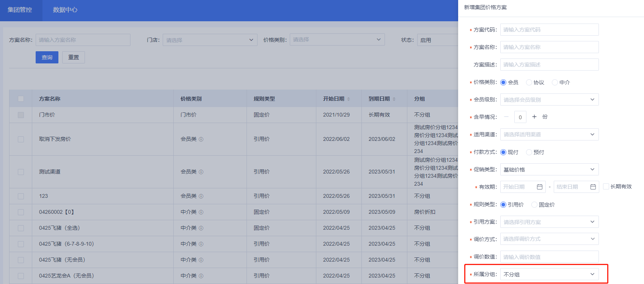This screenshot has height=284, width=644.
Task: Focus the 方案名称 field in new plan form
Action: 549,47
